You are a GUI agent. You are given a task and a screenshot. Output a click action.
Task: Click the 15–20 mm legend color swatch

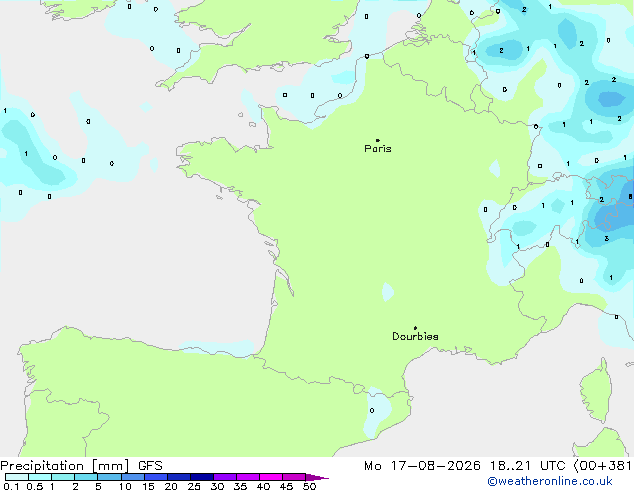(156, 477)
